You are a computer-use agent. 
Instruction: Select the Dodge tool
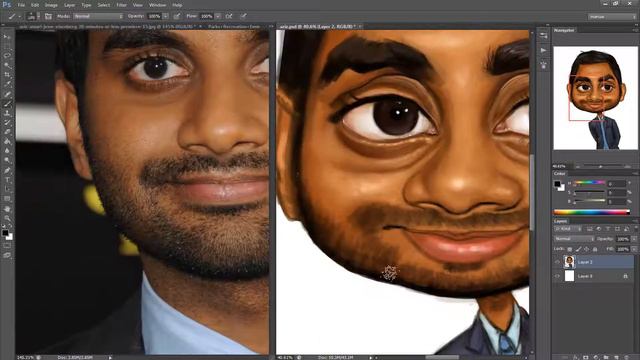click(7, 160)
